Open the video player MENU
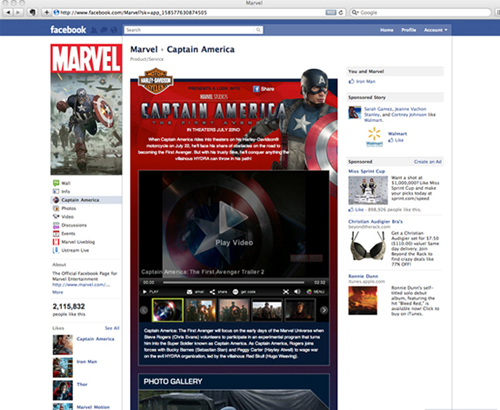 tap(315, 292)
